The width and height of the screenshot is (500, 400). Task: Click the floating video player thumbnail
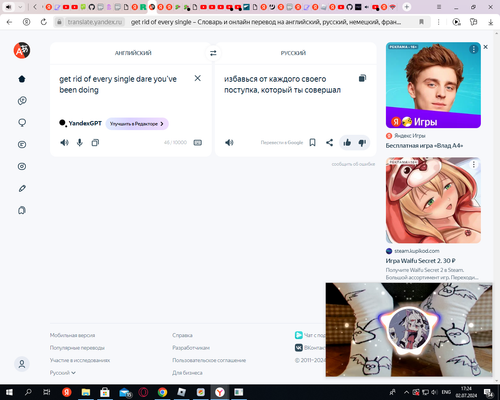click(409, 330)
